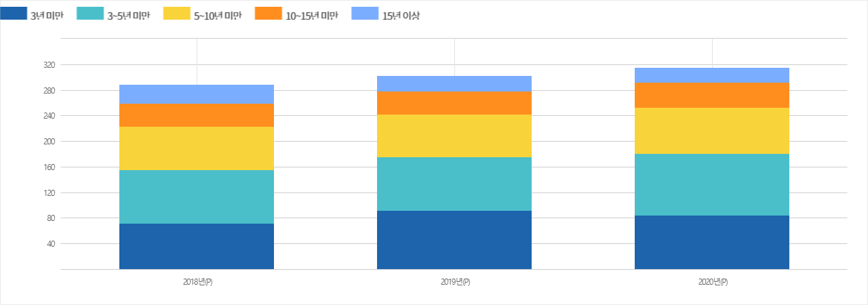Click the yellow 5~10년 미만 legend swatch
868x305 pixels.
pyautogui.click(x=177, y=14)
